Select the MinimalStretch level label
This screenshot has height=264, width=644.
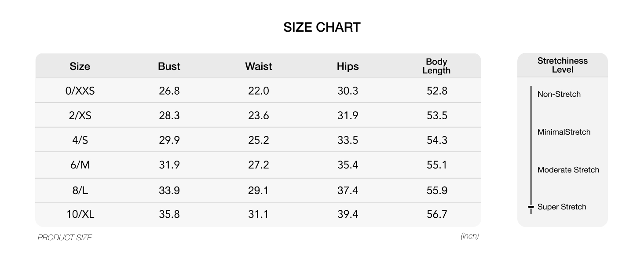click(564, 132)
